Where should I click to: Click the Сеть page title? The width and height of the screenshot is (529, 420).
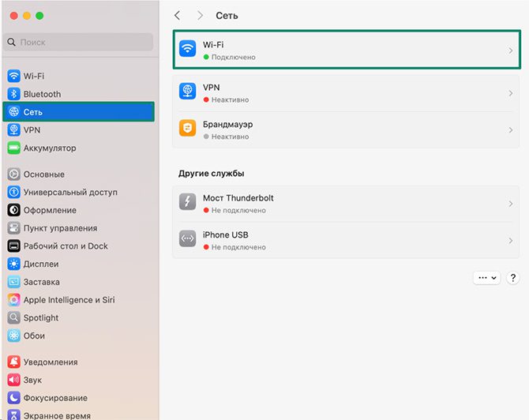point(227,16)
